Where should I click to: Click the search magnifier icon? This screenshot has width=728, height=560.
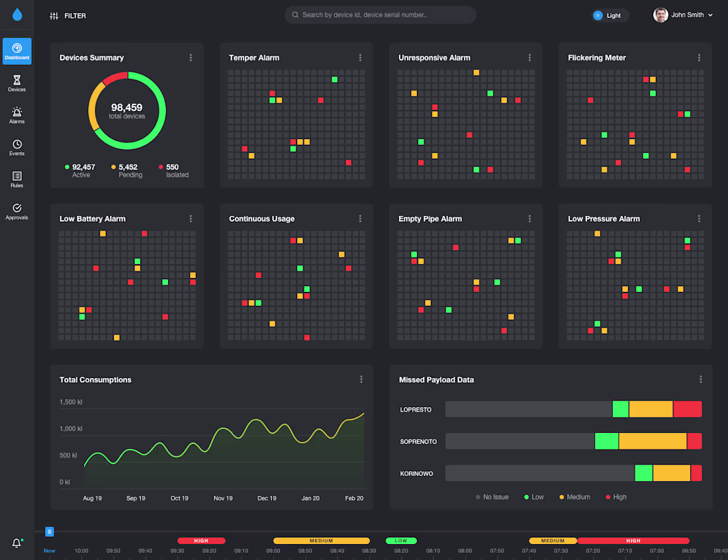click(x=295, y=15)
